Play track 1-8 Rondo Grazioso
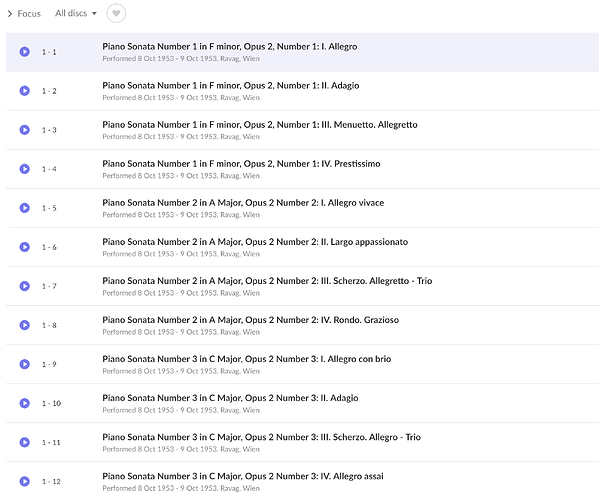Screen dimensions: 599x500 24,325
